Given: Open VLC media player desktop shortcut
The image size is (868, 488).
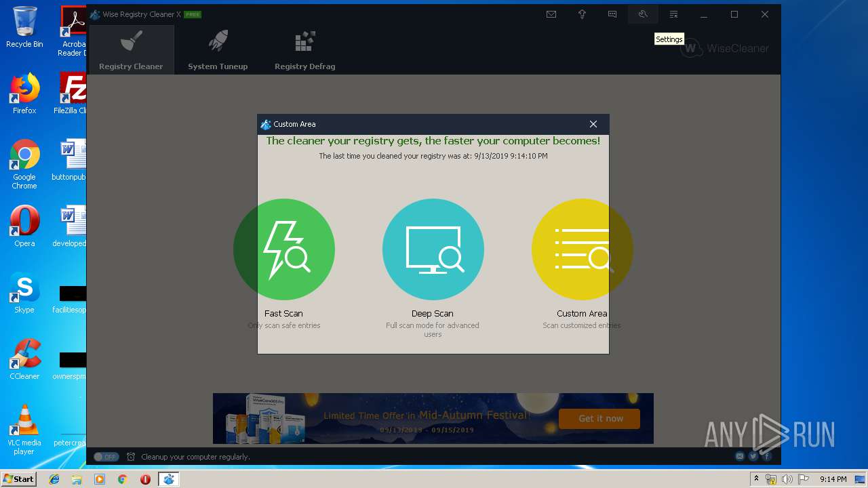Looking at the screenshot, I should [24, 430].
